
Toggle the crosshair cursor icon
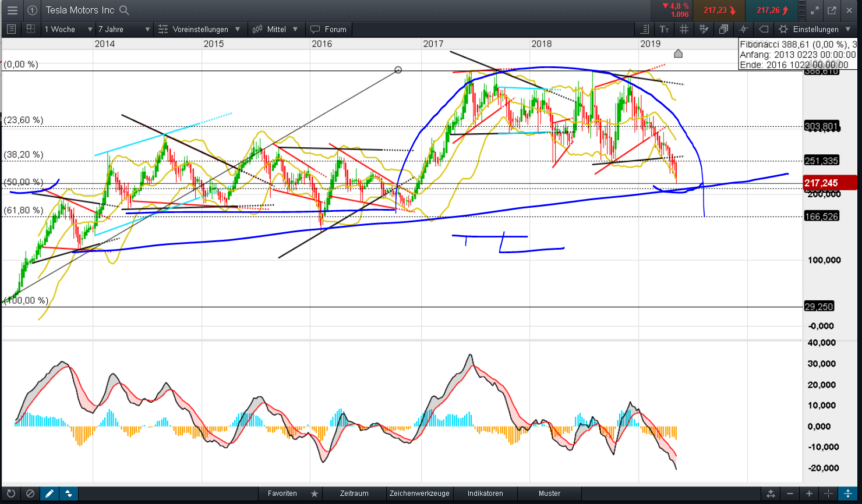[x=743, y=29]
